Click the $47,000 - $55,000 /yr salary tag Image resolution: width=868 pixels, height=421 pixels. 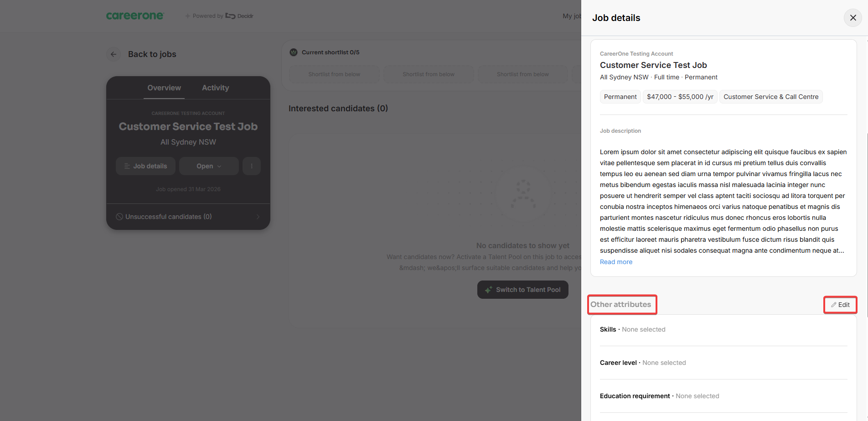[680, 97]
